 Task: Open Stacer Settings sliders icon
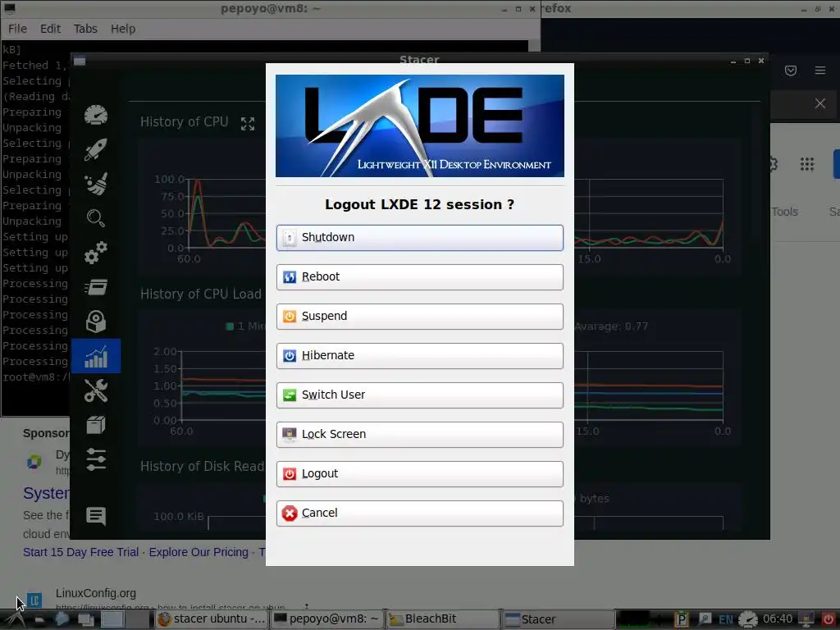pos(96,459)
